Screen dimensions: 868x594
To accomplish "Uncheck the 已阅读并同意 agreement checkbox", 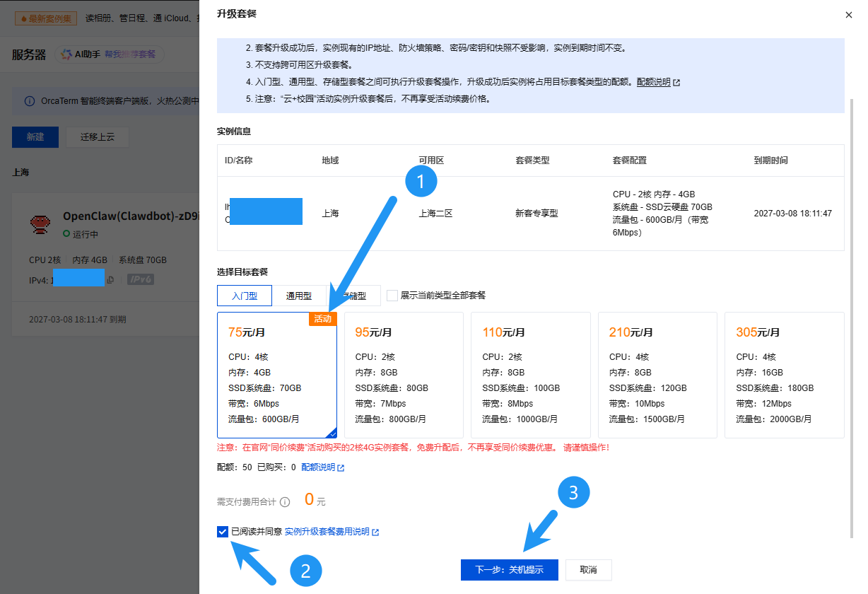I will coord(223,532).
